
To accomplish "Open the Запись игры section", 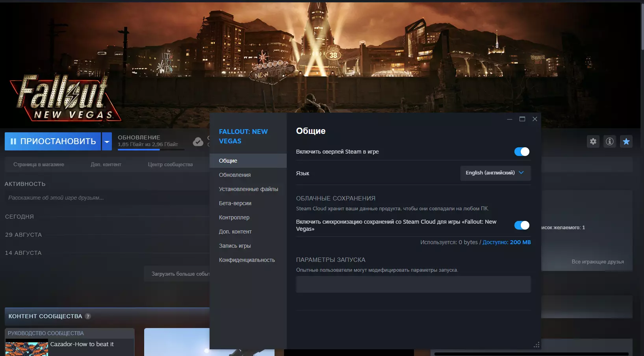I will (x=248, y=246).
